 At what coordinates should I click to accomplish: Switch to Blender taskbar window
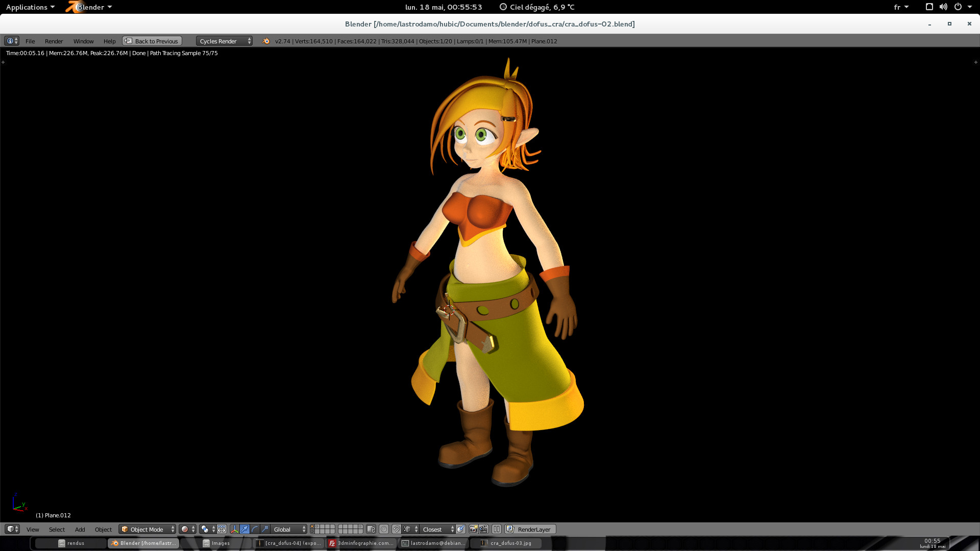point(143,543)
